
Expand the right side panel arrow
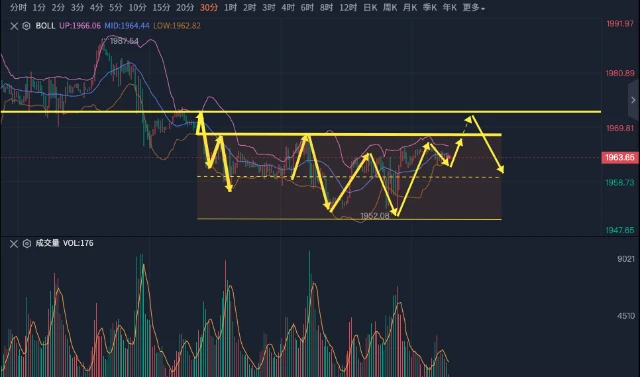pos(633,100)
